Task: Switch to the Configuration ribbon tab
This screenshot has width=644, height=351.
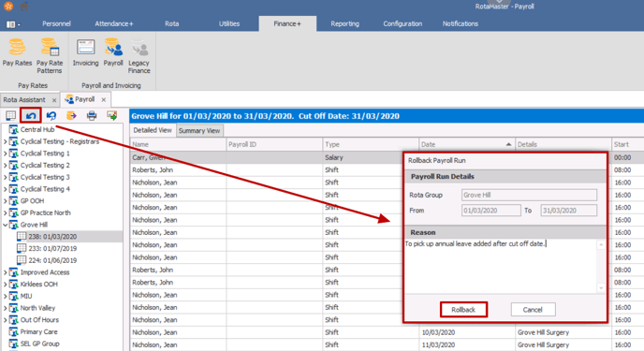Action: [402, 23]
